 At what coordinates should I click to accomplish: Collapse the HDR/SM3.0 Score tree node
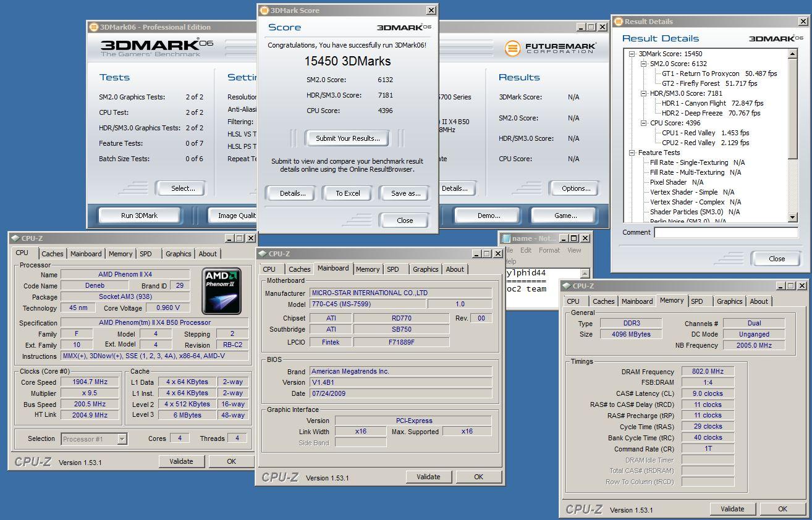643,93
